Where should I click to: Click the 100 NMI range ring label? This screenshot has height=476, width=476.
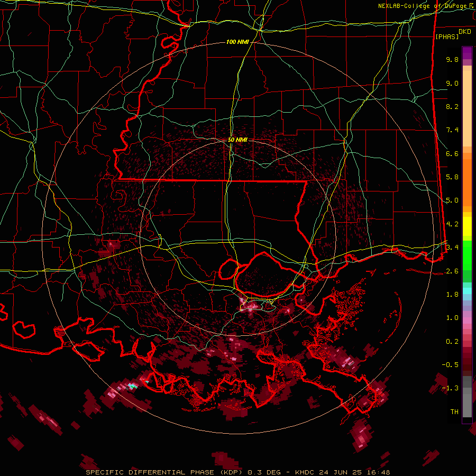point(237,42)
